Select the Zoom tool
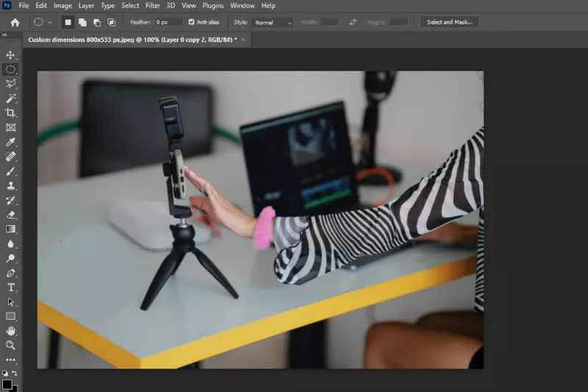The width and height of the screenshot is (588, 392). tap(10, 345)
